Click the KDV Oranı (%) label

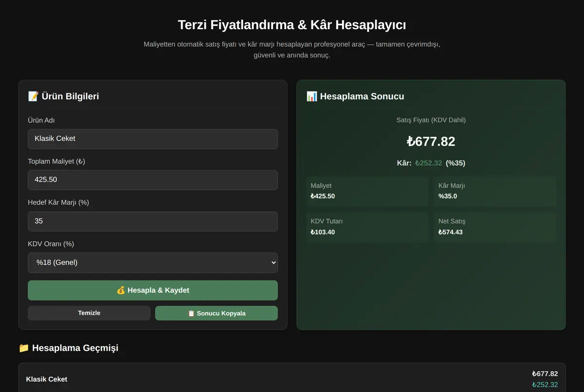tap(51, 244)
